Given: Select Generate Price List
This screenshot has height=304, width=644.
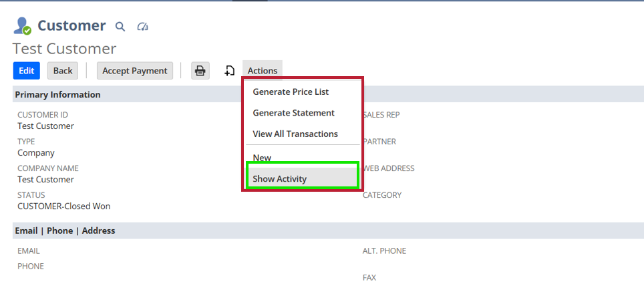Looking at the screenshot, I should click(291, 92).
